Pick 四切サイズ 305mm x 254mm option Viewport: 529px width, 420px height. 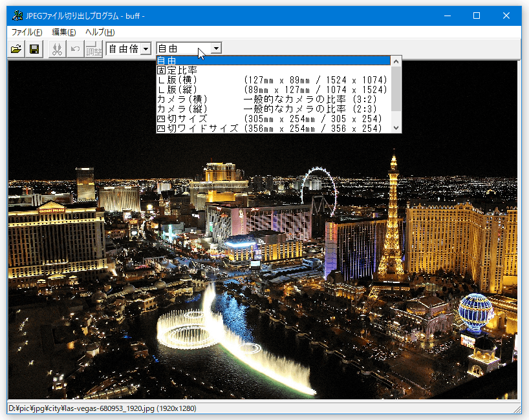(x=274, y=119)
